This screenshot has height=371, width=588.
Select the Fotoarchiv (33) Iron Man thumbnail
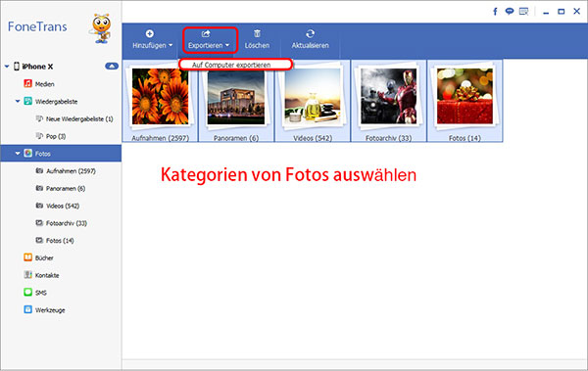(389, 96)
